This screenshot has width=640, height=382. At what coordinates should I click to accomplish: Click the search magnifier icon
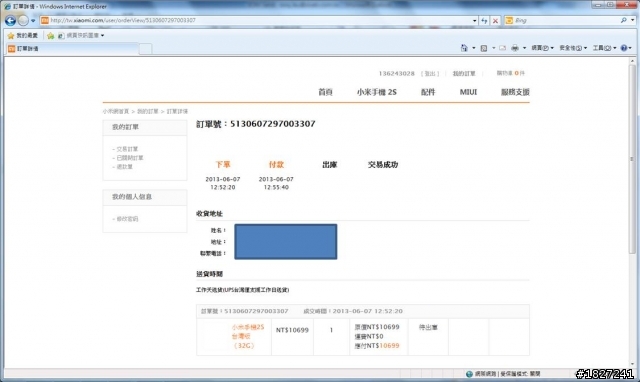tap(624, 20)
